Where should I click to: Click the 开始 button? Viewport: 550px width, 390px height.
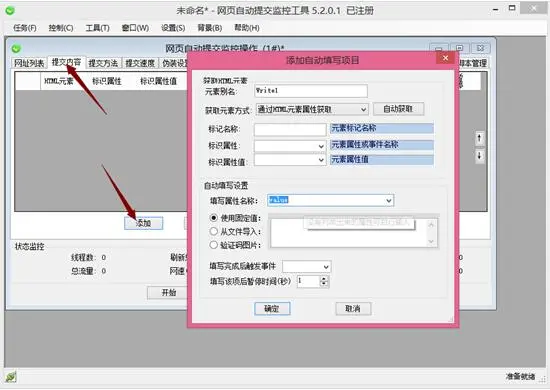tap(168, 292)
